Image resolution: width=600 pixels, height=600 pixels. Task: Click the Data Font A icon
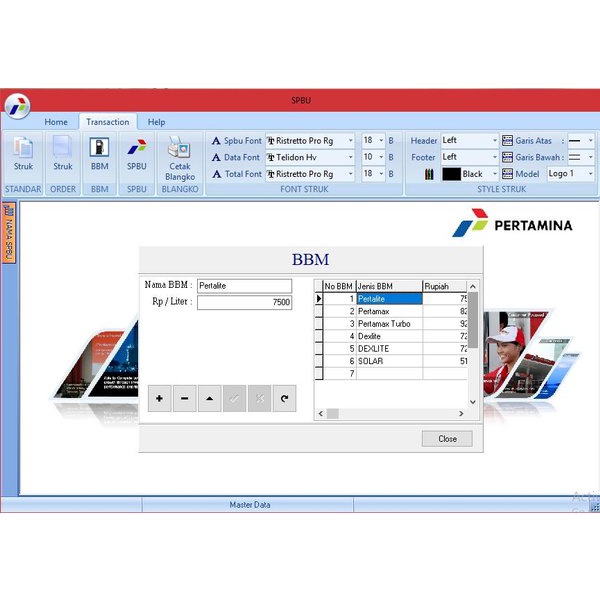(216, 157)
